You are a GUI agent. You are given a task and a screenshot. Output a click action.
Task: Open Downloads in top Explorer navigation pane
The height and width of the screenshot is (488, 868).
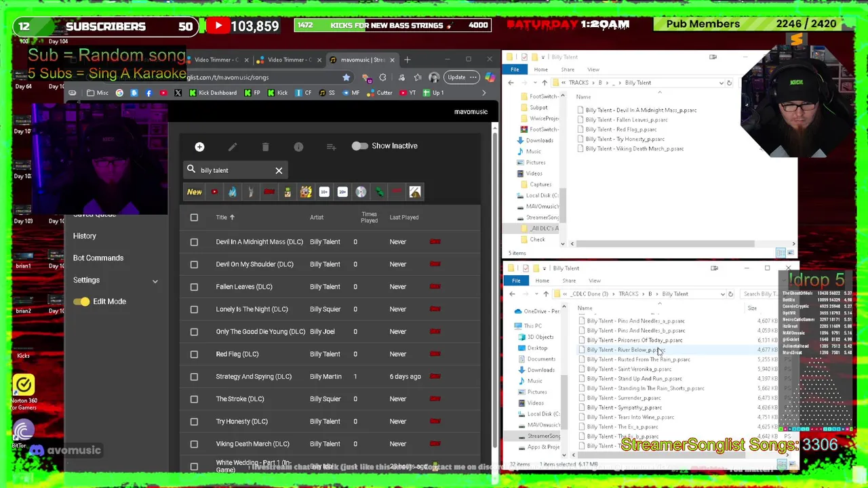539,140
